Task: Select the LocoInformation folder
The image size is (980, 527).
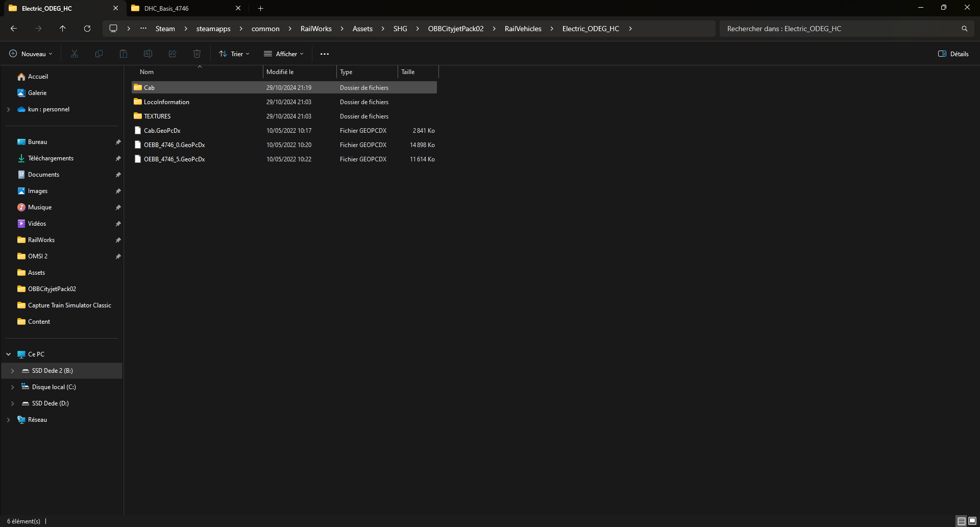Action: click(x=284, y=102)
